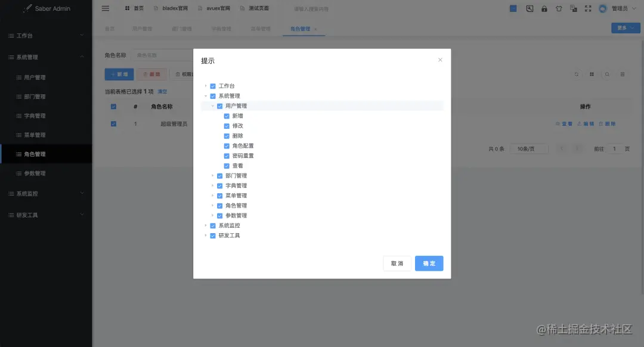Collapse the sidebar with the hamburger icon
This screenshot has height=347, width=644.
click(x=106, y=8)
